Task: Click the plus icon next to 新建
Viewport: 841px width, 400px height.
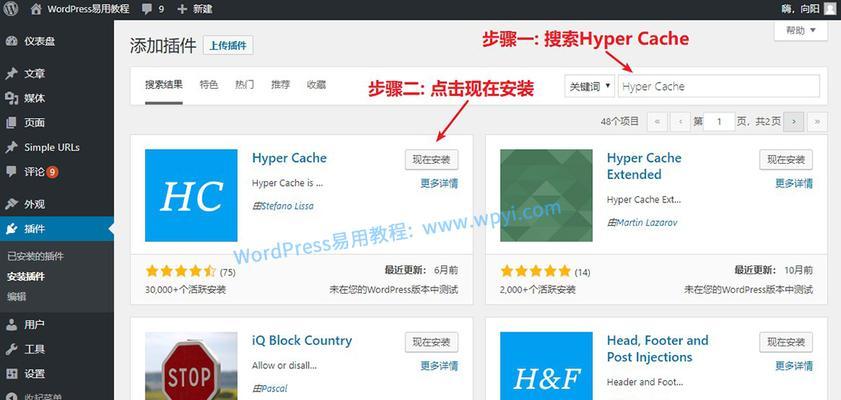Action: pyautogui.click(x=182, y=9)
